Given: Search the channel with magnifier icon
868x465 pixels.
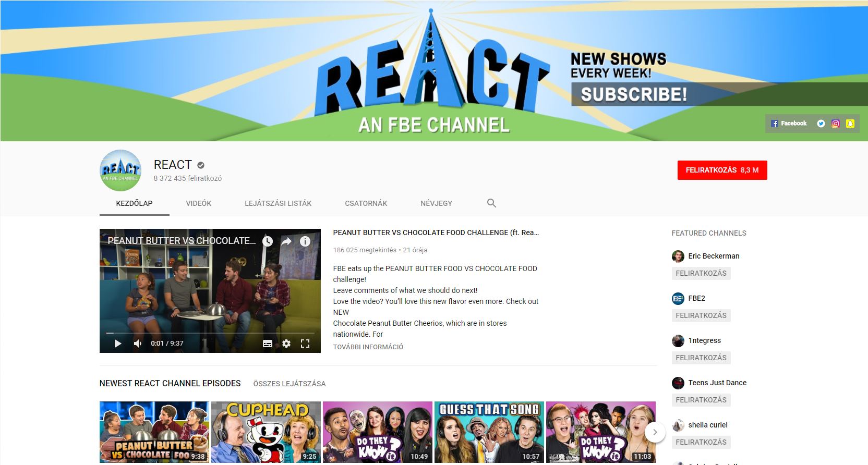Looking at the screenshot, I should [491, 203].
